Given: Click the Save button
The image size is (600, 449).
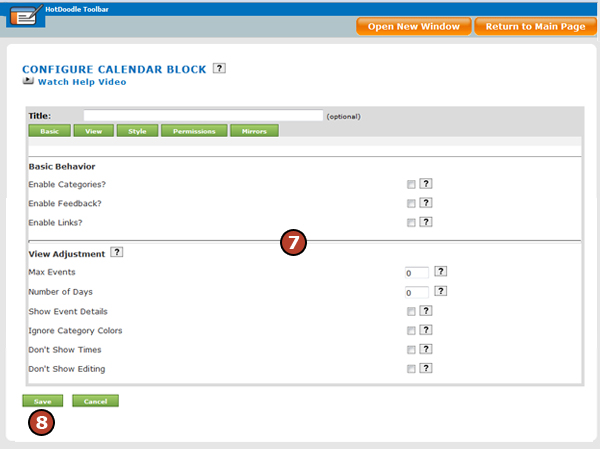Looking at the screenshot, I should 42,401.
